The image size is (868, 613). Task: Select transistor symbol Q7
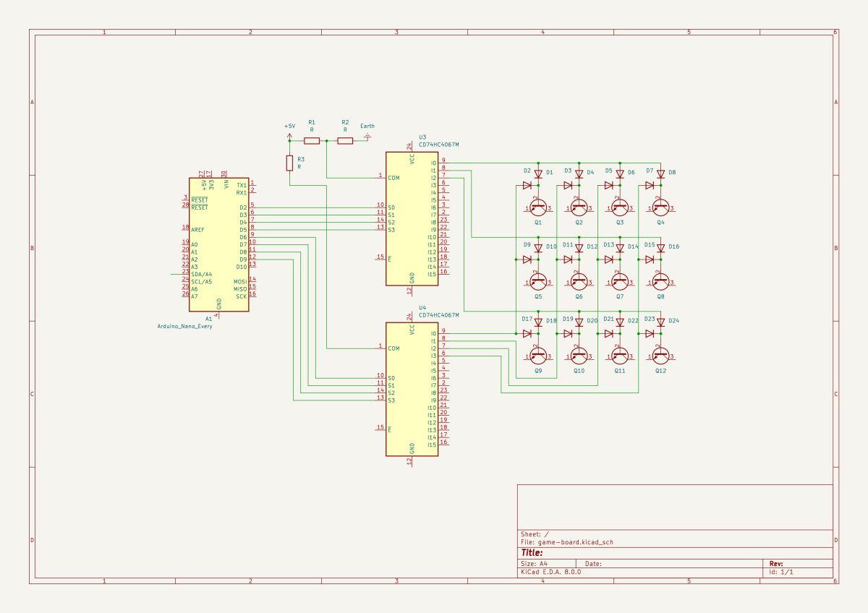[x=620, y=281]
